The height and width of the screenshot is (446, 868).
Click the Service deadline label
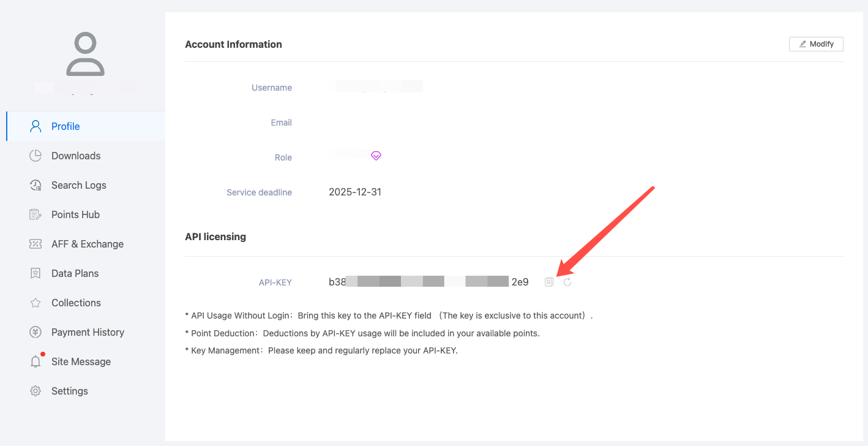(x=260, y=192)
